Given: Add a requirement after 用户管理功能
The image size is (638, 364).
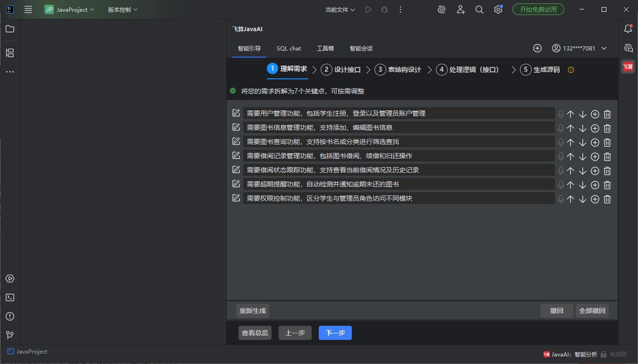Looking at the screenshot, I should (595, 114).
